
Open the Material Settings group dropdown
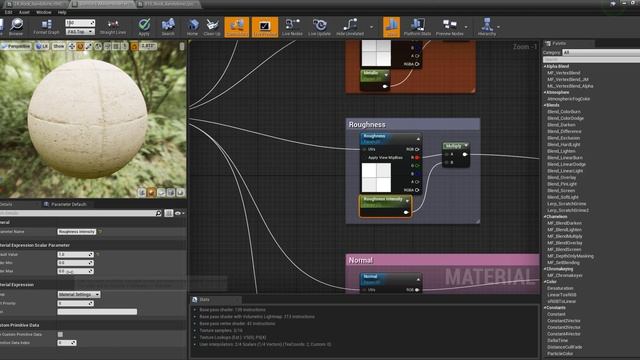pos(79,294)
